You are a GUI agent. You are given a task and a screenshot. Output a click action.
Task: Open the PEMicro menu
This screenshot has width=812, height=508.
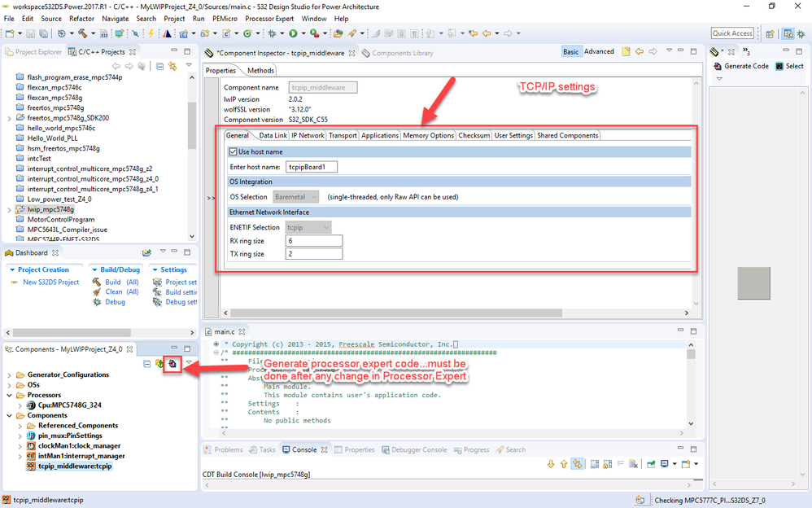(x=225, y=19)
